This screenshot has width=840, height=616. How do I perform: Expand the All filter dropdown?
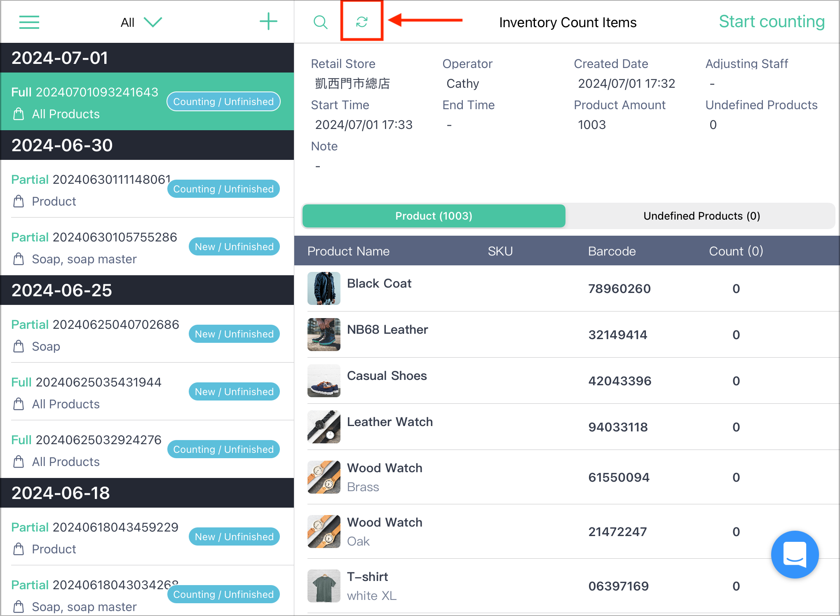pyautogui.click(x=141, y=22)
